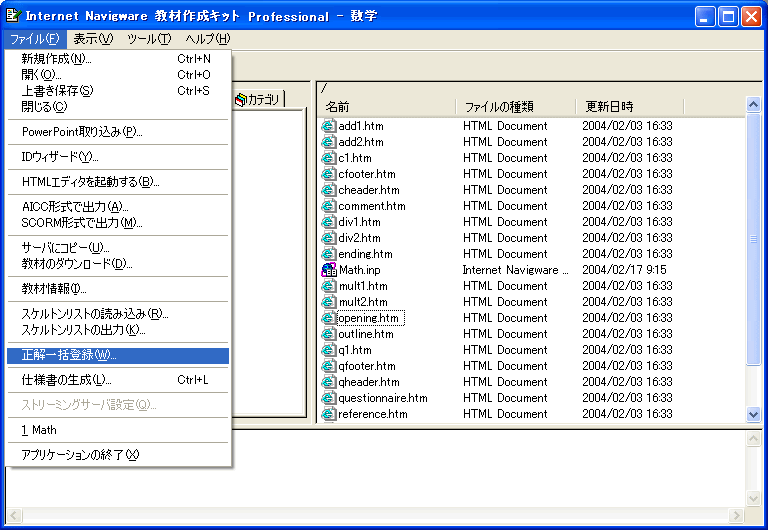Click bottom pane horizontal scroll left arrow

click(14, 515)
